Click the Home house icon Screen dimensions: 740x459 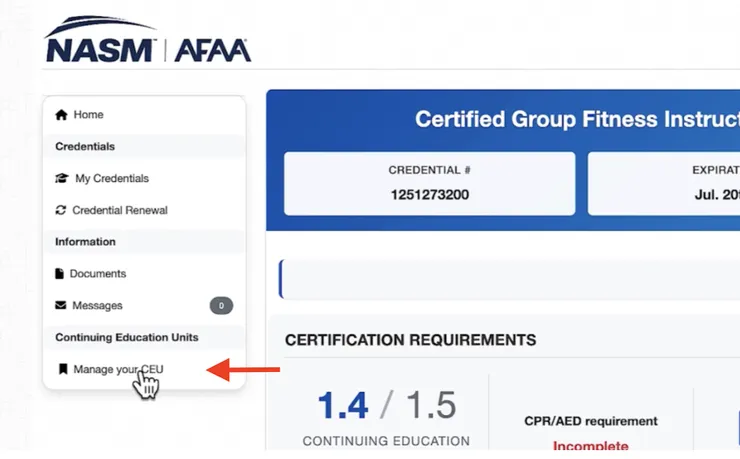[x=61, y=115]
